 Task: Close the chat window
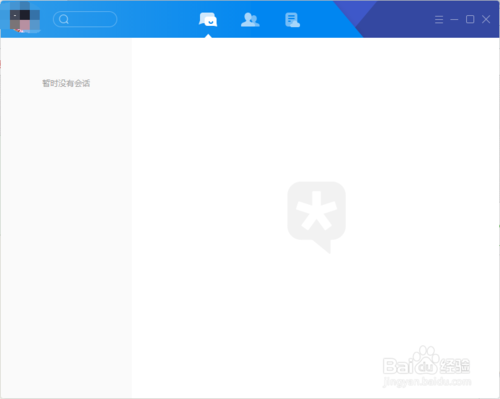(486, 19)
